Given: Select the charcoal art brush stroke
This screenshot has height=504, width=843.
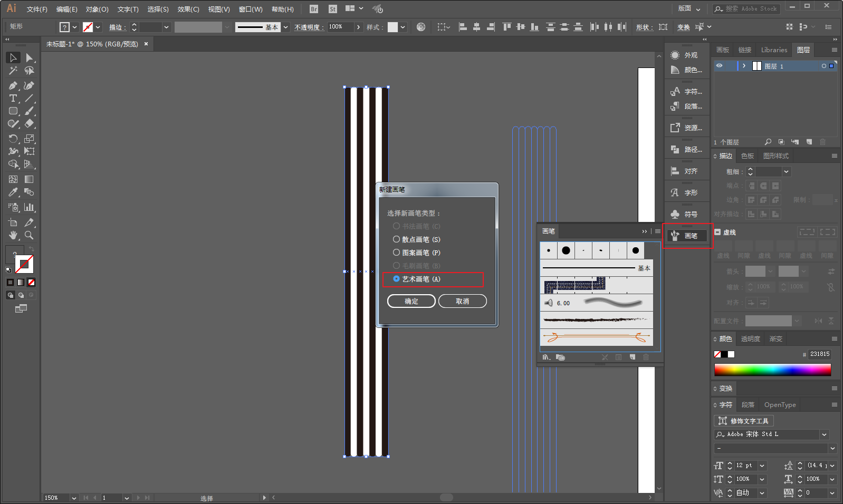Looking at the screenshot, I should [597, 320].
